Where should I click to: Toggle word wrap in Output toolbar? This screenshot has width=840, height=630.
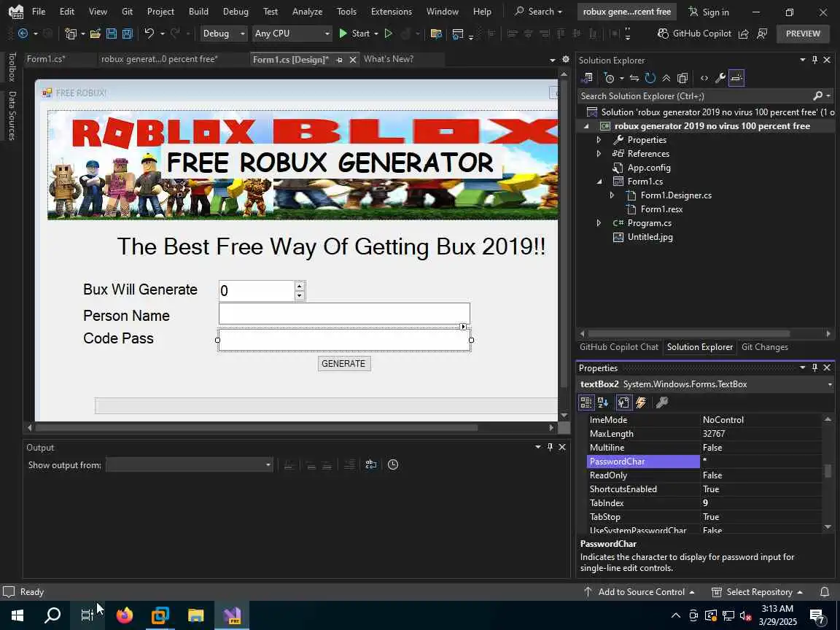(370, 464)
